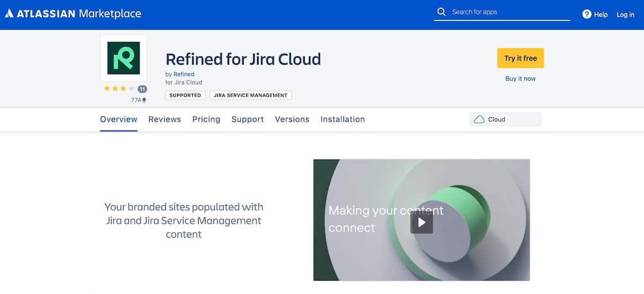
Task: Click the search magnifier icon
Action: tap(442, 12)
